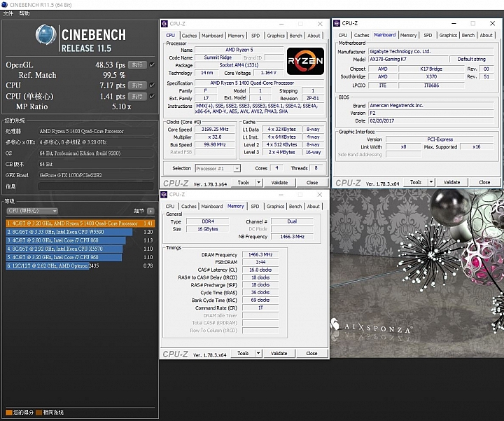504x421 pixels.
Task: Switch to CPU tab in Memory CPU-Z window
Action: (170, 207)
